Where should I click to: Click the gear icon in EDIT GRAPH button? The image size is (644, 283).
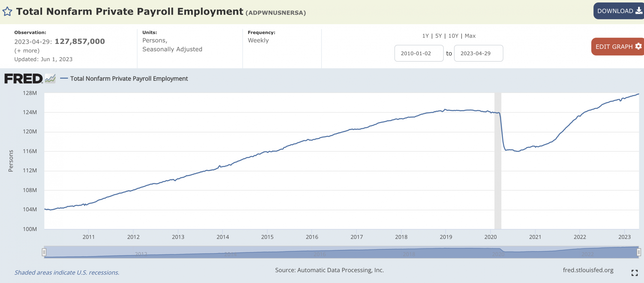(x=639, y=46)
